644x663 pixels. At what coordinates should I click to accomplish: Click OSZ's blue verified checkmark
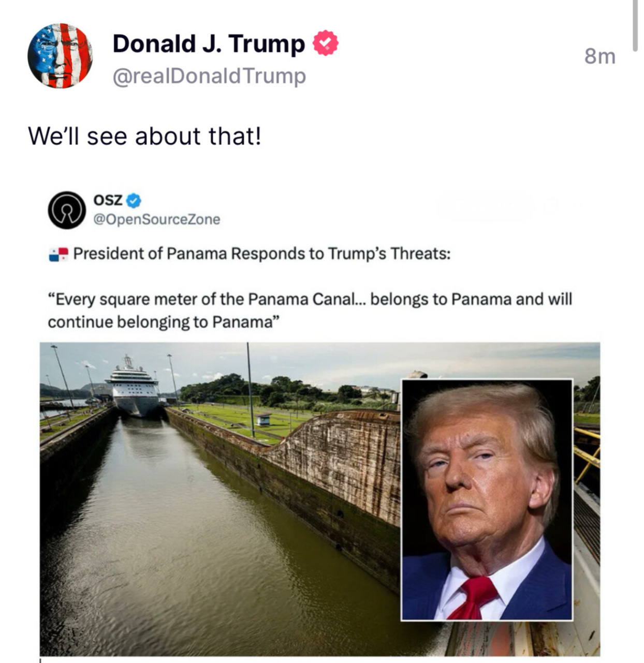(134, 200)
